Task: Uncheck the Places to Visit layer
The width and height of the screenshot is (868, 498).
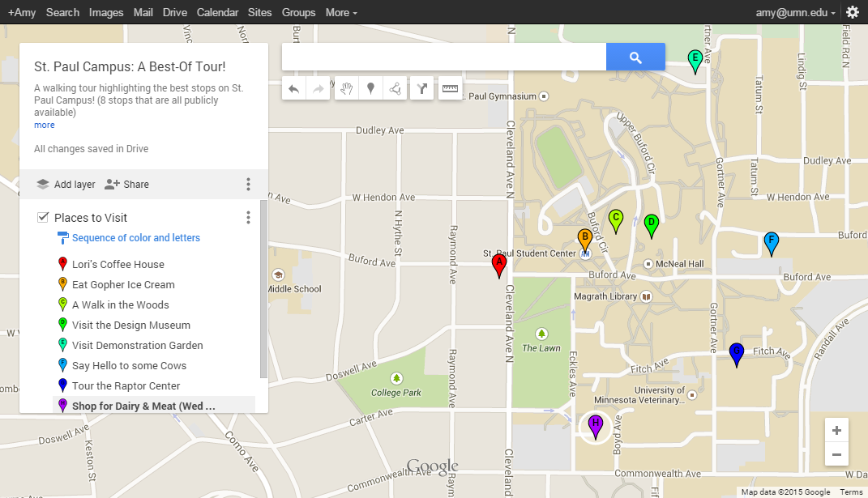Action: [x=43, y=217]
